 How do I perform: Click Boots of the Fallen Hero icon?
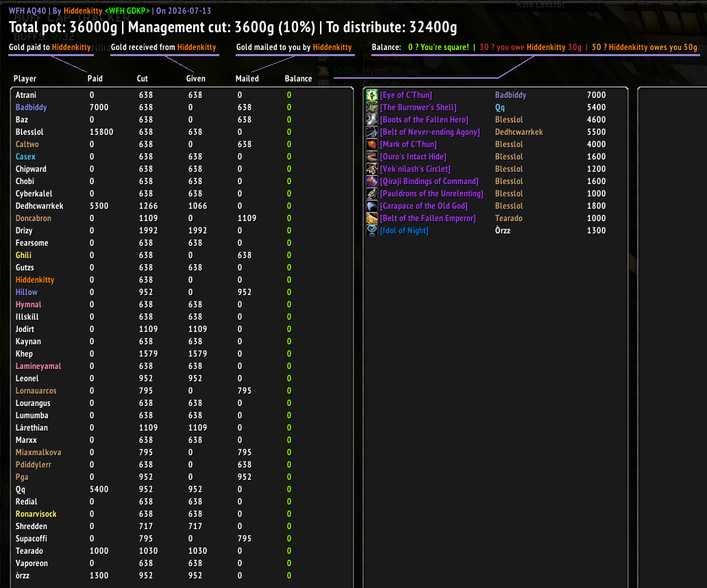(371, 120)
